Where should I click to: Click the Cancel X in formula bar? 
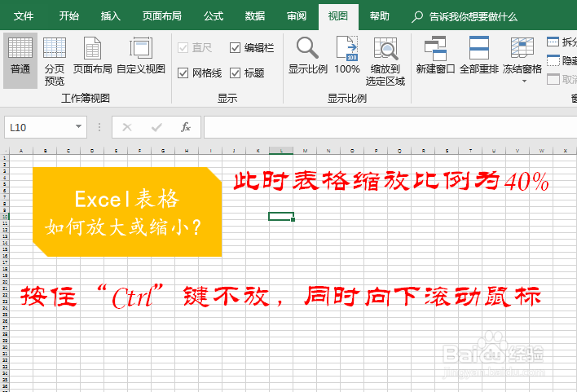click(x=127, y=127)
